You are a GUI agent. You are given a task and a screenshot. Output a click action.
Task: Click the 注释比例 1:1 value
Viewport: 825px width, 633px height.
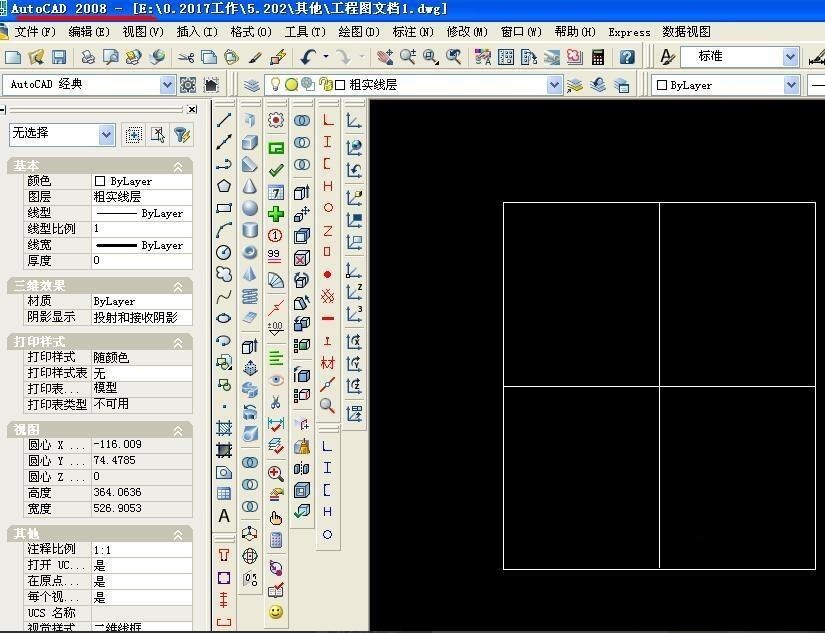pyautogui.click(x=142, y=550)
